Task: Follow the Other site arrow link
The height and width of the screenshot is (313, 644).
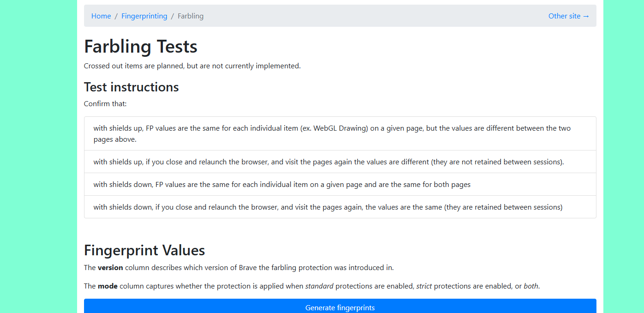Action: click(569, 16)
